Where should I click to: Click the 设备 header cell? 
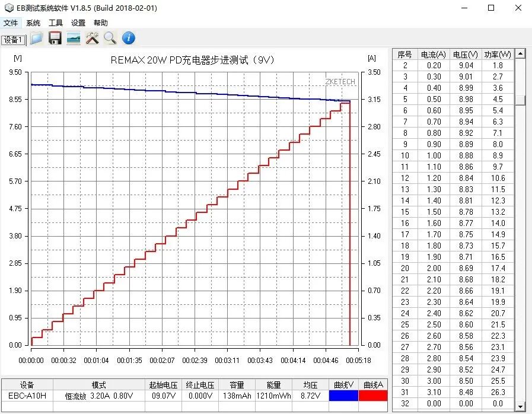(27, 385)
